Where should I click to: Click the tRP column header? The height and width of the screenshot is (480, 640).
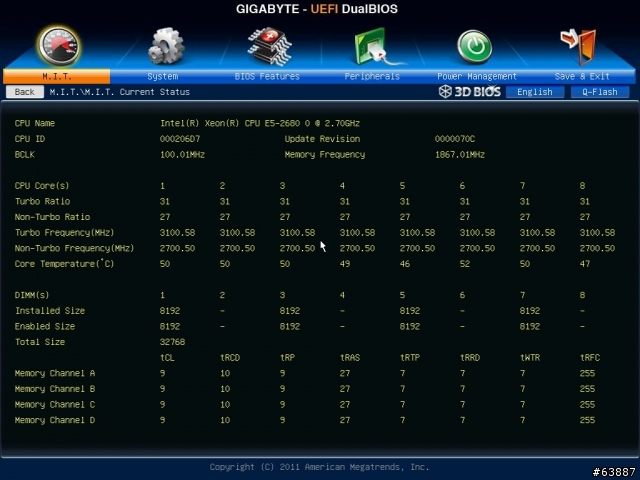(x=287, y=358)
